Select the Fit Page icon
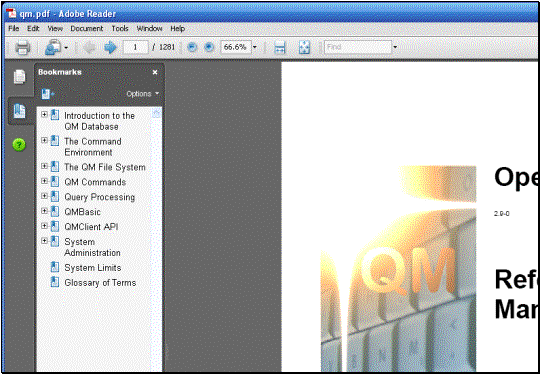The image size is (540, 374). coord(304,48)
